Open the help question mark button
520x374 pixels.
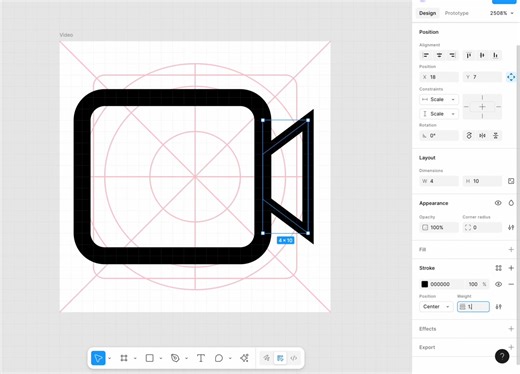[x=502, y=356]
